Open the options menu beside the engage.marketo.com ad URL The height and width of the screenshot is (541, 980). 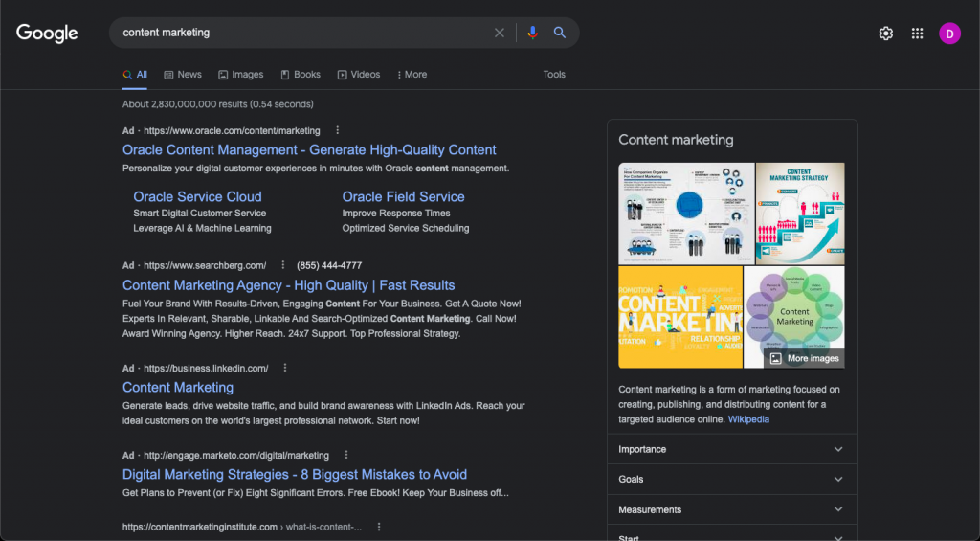pyautogui.click(x=346, y=456)
